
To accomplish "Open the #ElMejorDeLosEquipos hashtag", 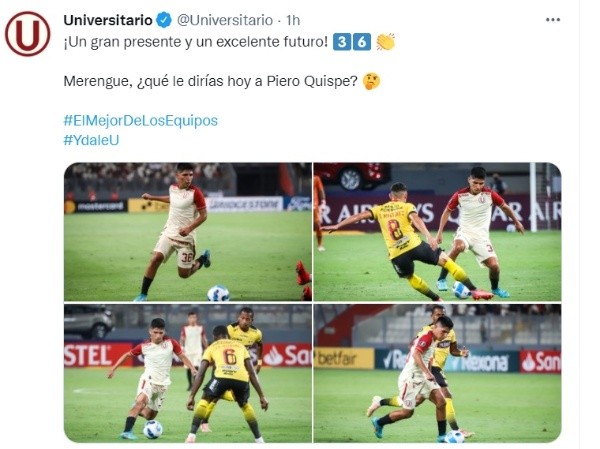I will pyautogui.click(x=140, y=121).
